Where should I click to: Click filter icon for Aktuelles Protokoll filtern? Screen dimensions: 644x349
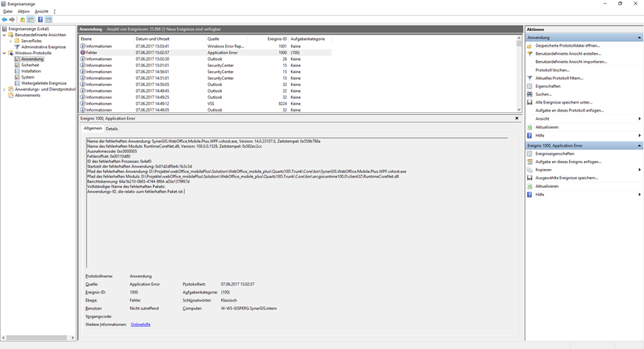coord(530,78)
